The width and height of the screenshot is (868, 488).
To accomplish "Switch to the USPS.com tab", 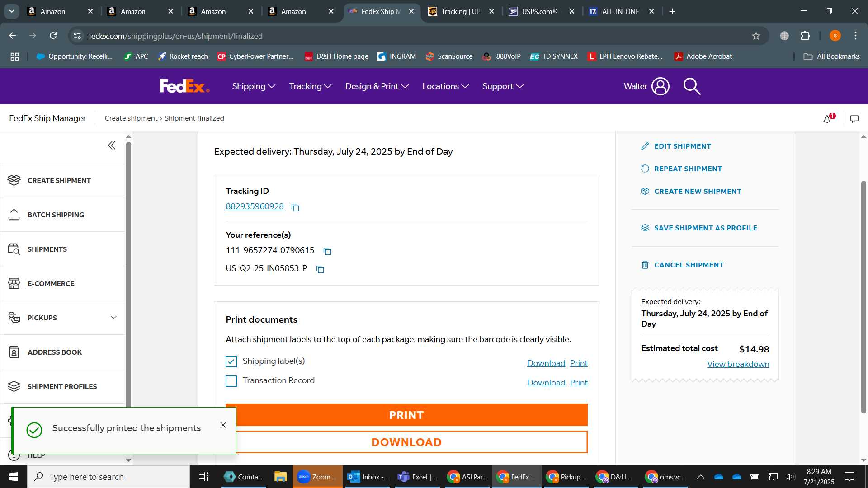I will (x=541, y=11).
